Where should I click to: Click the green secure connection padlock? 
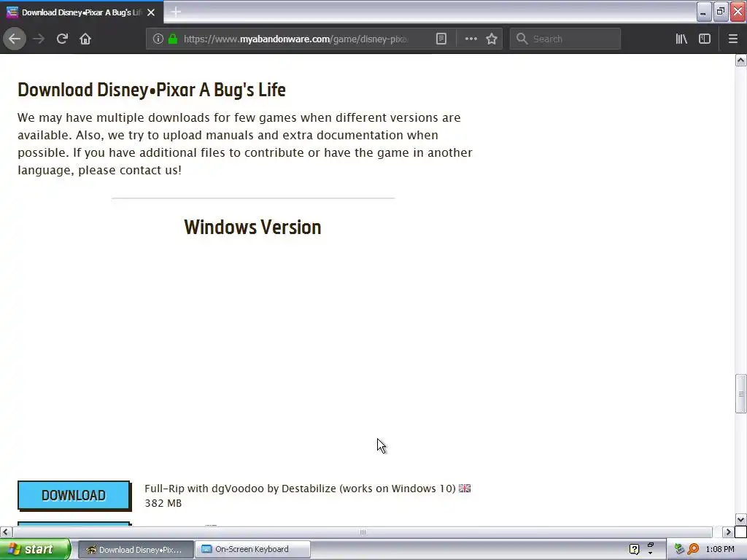173,39
